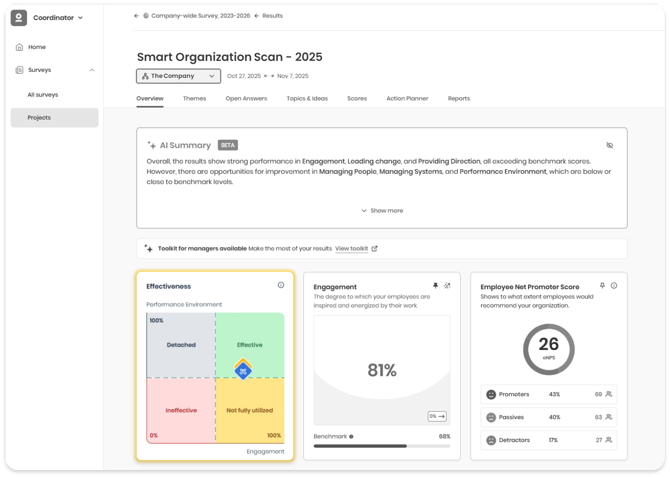The height and width of the screenshot is (477, 670).
Task: Open The Company dropdown
Action: pos(178,76)
